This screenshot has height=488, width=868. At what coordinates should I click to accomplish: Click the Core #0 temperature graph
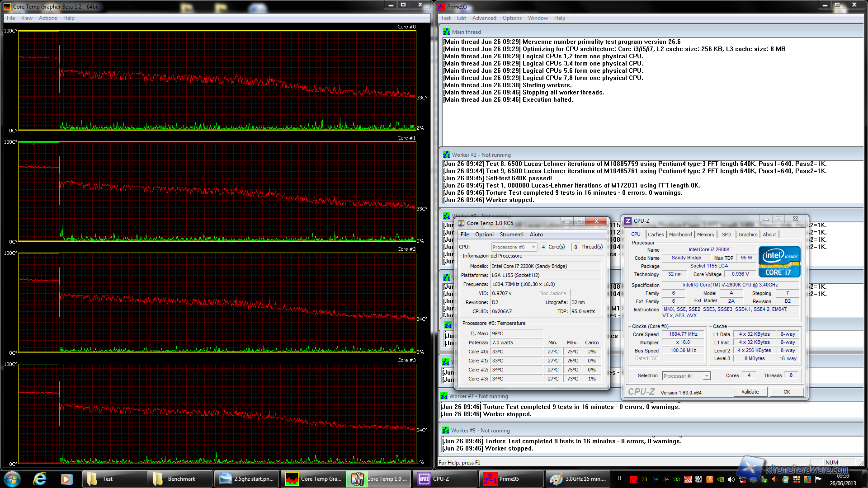pyautogui.click(x=217, y=80)
